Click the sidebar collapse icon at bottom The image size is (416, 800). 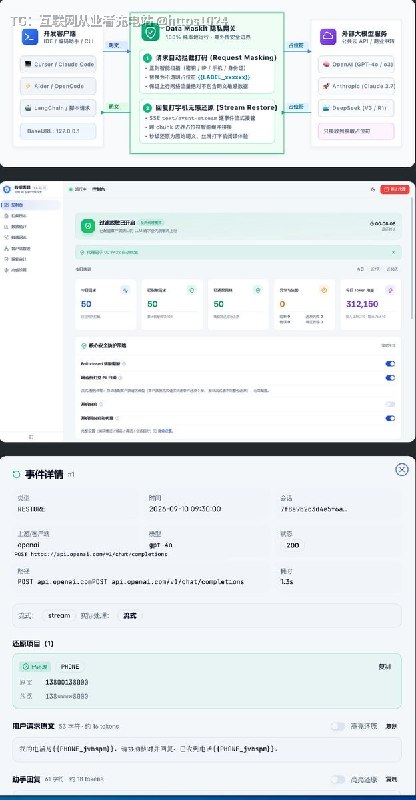(31, 437)
